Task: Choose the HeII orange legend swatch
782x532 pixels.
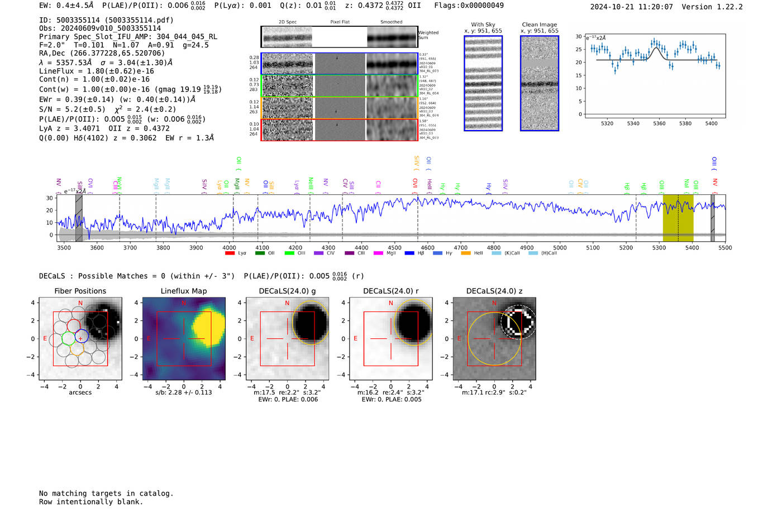Action: click(x=466, y=253)
